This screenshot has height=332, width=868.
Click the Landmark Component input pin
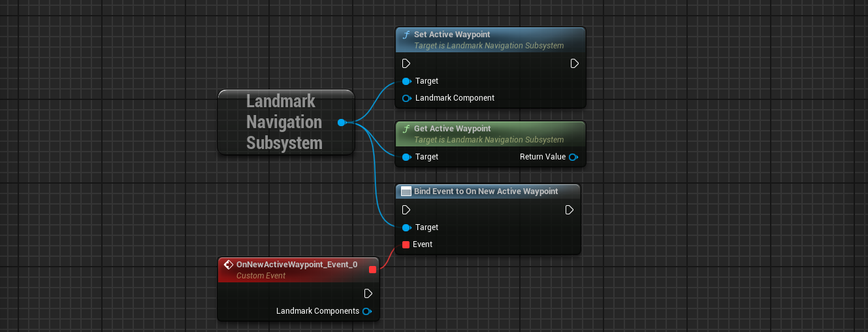pos(407,98)
